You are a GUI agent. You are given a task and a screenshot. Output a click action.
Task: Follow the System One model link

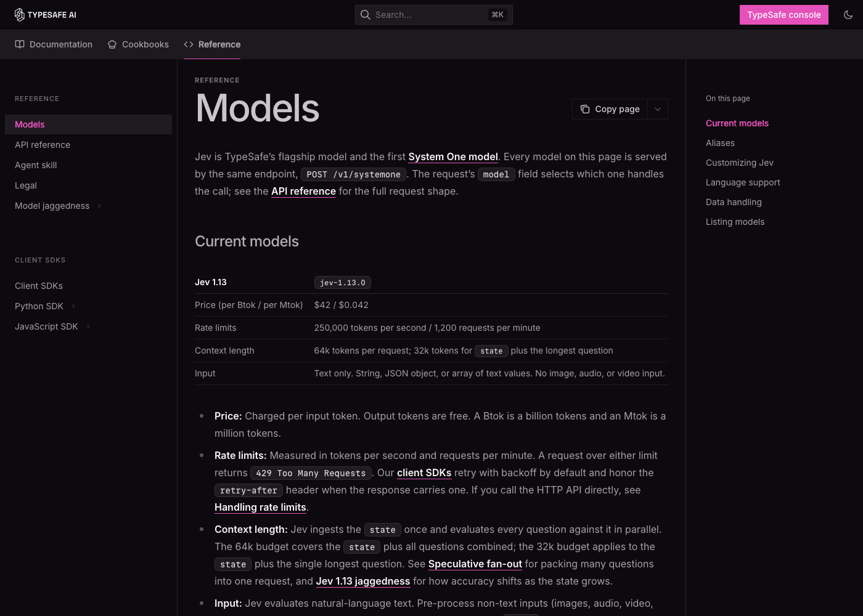(453, 156)
